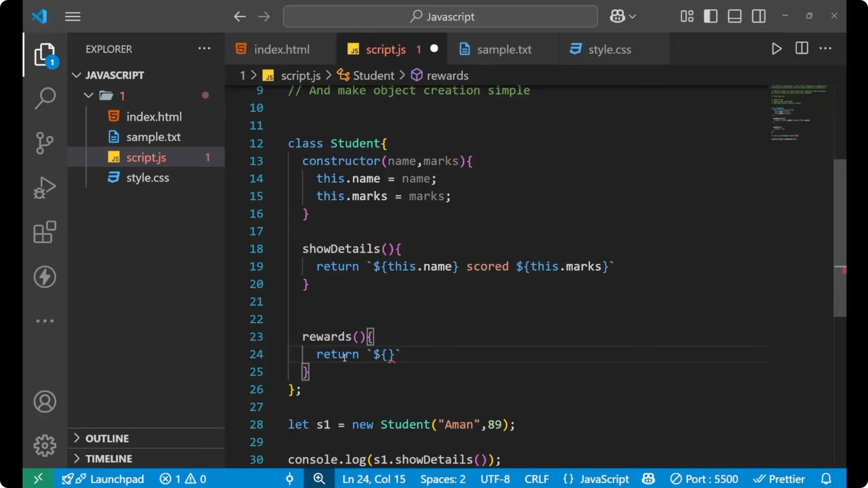Toggle the bottom panel visibility
Viewport: 868px width, 488px height.
[734, 16]
